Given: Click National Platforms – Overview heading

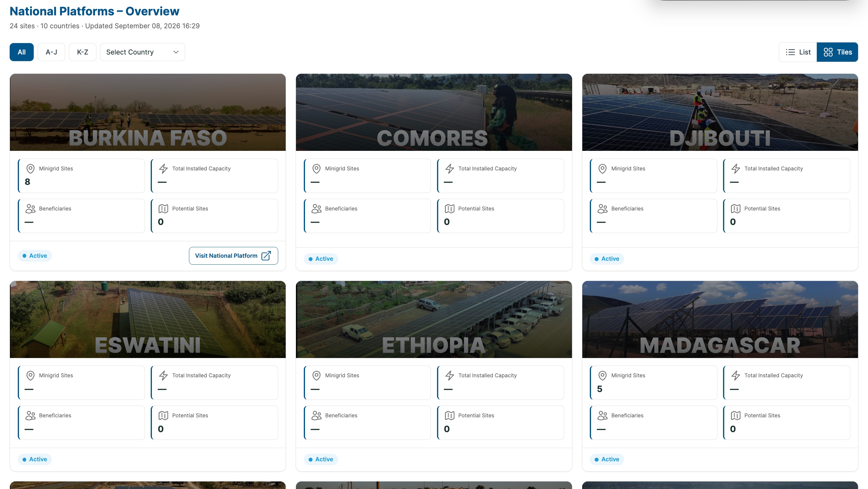Looking at the screenshot, I should coord(95,11).
